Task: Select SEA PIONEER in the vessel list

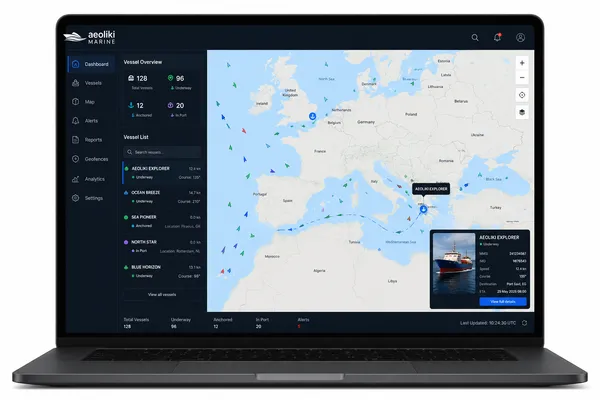Action: click(x=162, y=221)
